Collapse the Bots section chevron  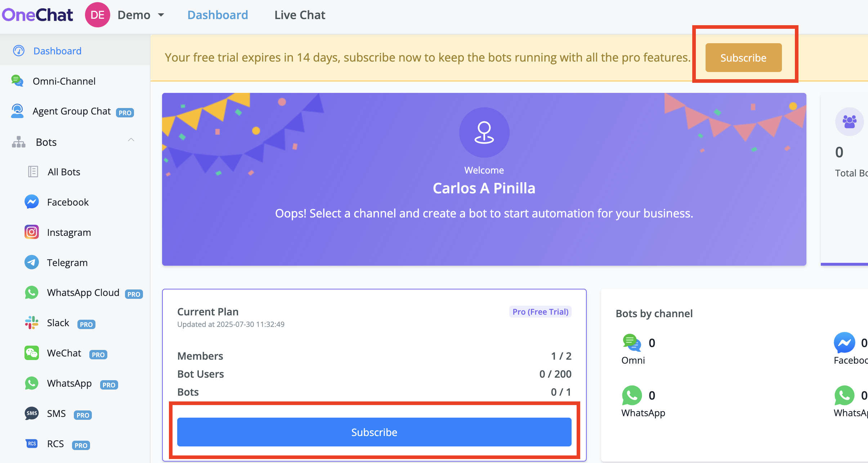pyautogui.click(x=131, y=140)
